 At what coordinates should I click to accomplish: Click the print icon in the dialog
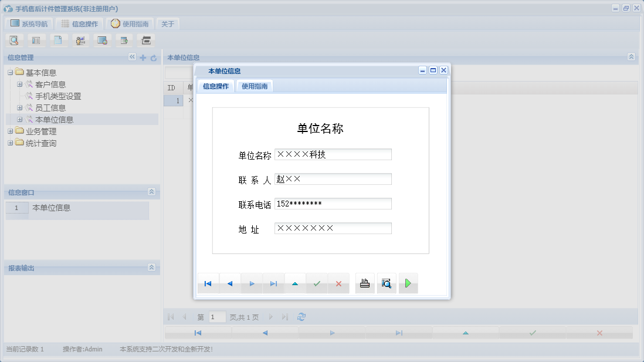coord(364,283)
